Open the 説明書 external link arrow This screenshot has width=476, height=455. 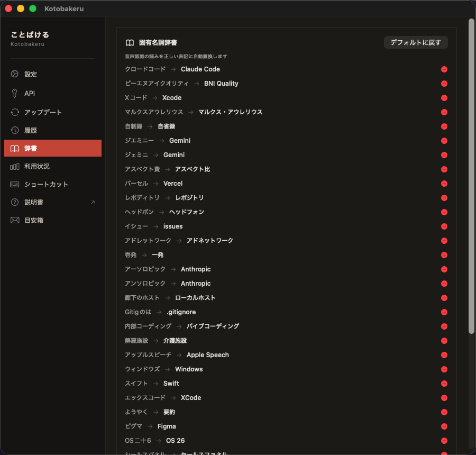pos(93,202)
